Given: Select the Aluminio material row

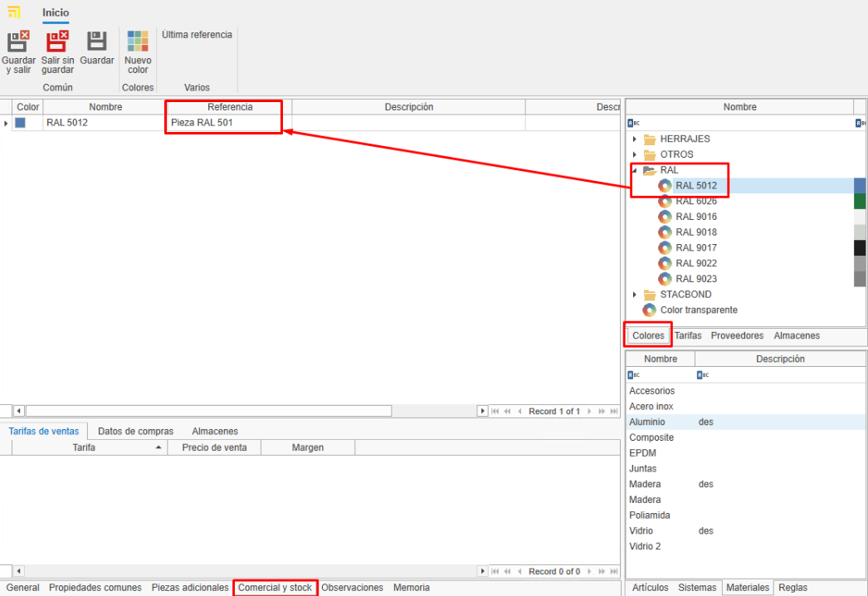Looking at the screenshot, I should click(x=746, y=422).
